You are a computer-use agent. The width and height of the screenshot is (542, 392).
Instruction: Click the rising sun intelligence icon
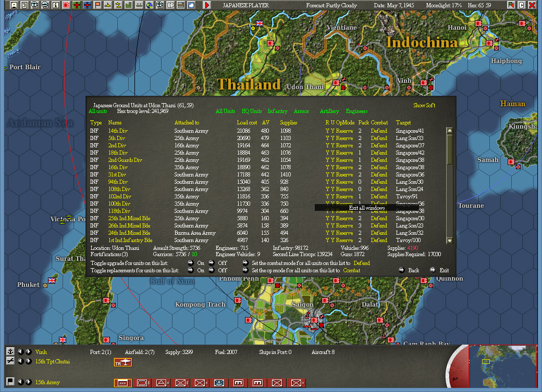click(x=66, y=5)
